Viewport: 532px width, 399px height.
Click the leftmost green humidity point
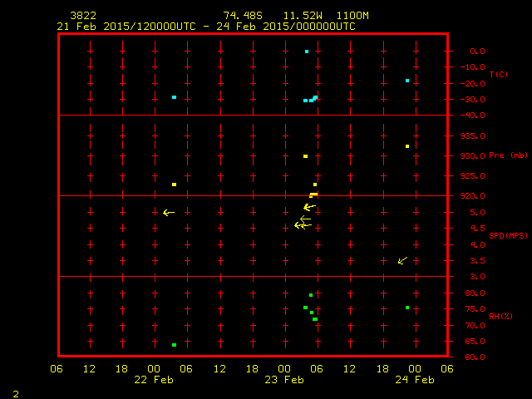point(174,345)
